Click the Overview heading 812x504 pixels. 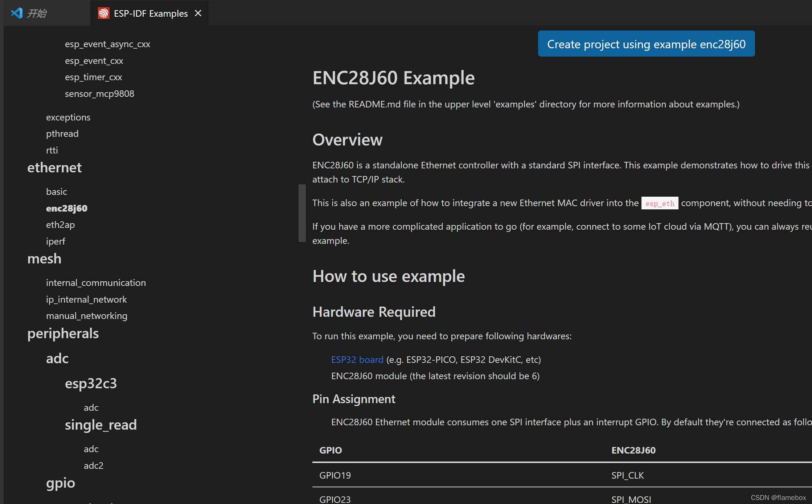coord(348,140)
